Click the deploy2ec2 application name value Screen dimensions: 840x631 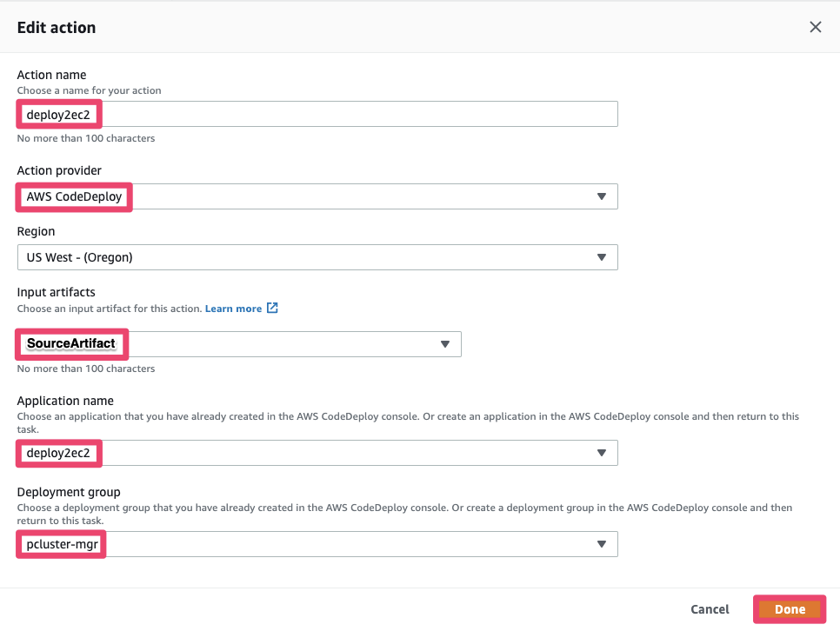[x=58, y=453]
